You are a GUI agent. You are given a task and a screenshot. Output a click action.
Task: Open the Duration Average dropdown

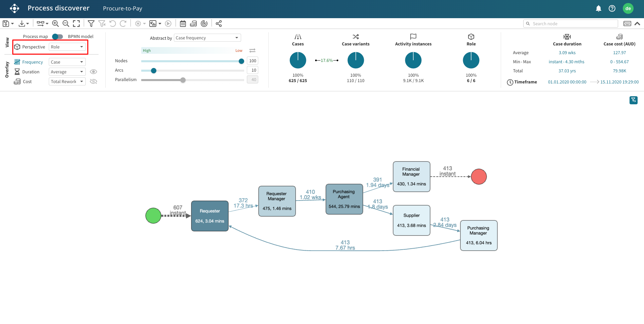click(67, 72)
